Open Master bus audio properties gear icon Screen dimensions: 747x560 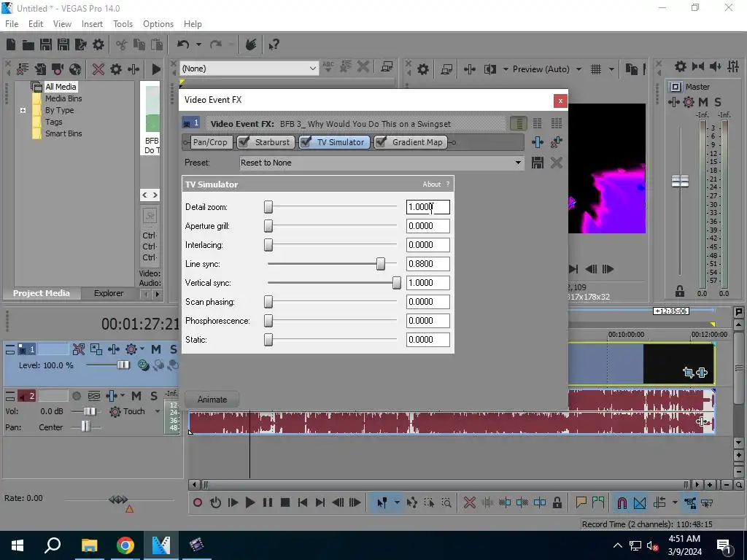tap(681, 66)
